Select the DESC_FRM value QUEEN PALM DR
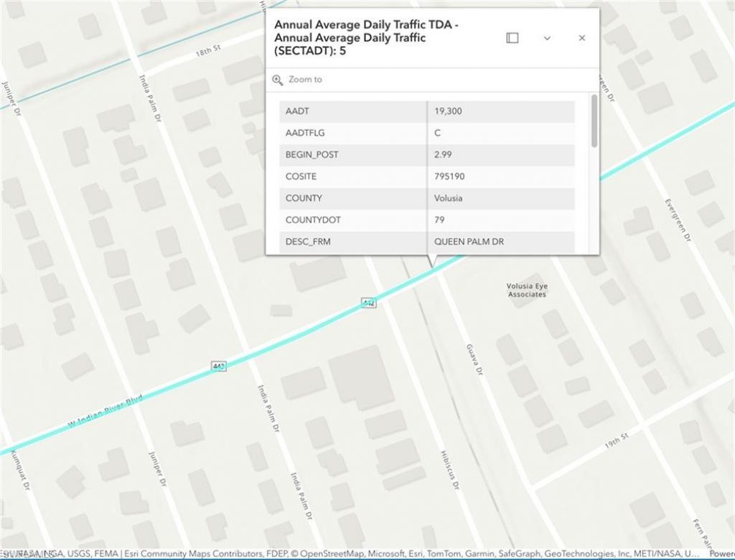The height and width of the screenshot is (560, 735). click(501, 242)
